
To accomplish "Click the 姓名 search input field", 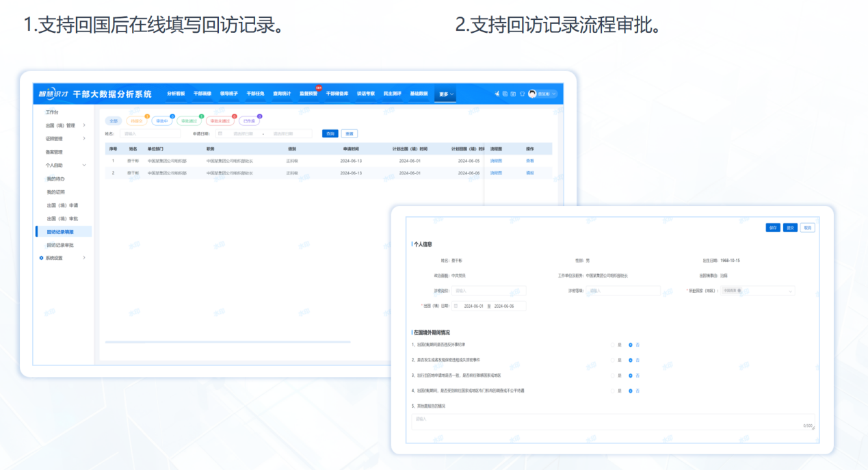I will [149, 134].
